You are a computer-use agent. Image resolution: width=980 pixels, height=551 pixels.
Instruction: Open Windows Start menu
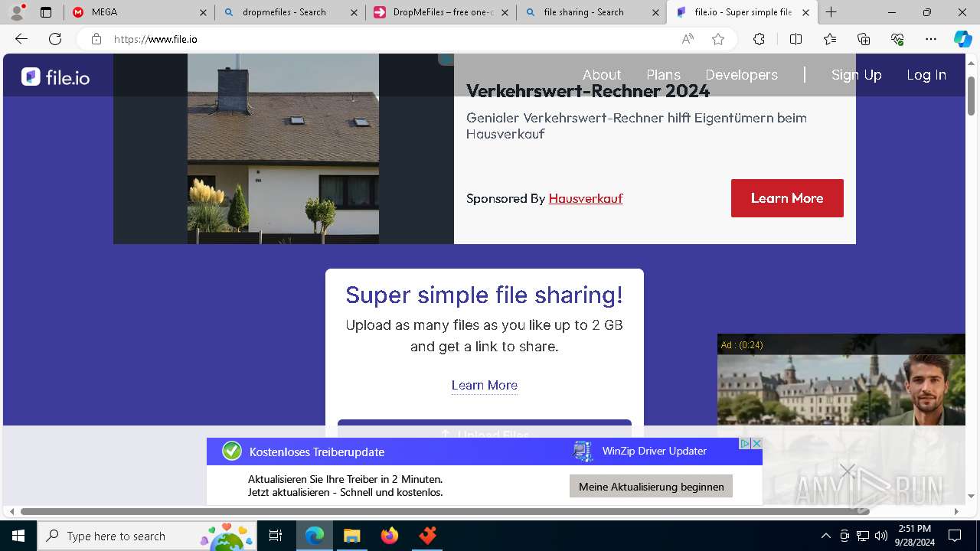(x=18, y=536)
